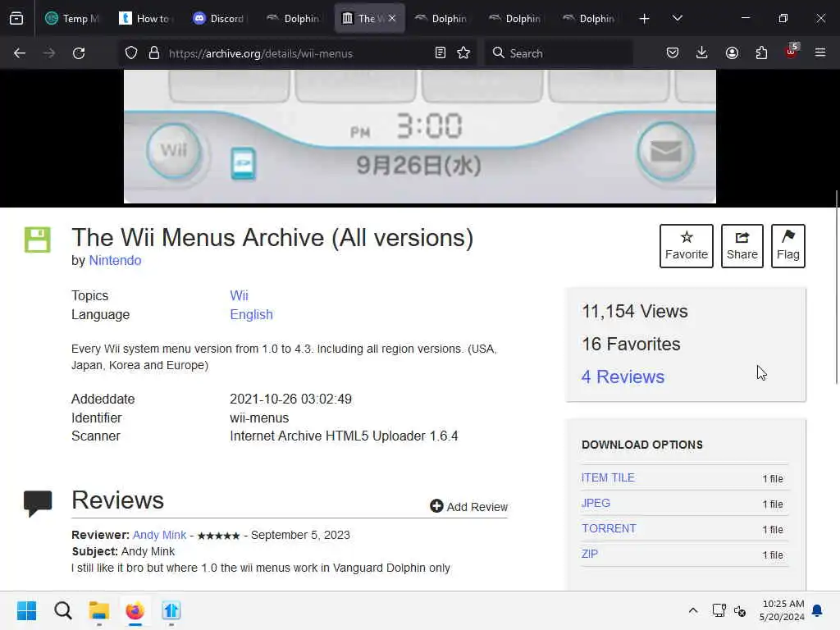
Task: Bookmark this page with the star icon
Action: [463, 52]
